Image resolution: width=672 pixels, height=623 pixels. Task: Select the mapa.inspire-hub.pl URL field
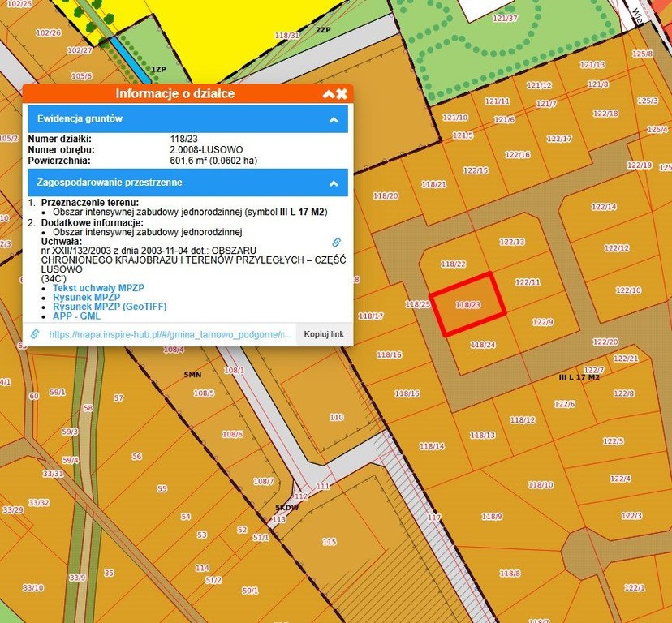[x=170, y=334]
